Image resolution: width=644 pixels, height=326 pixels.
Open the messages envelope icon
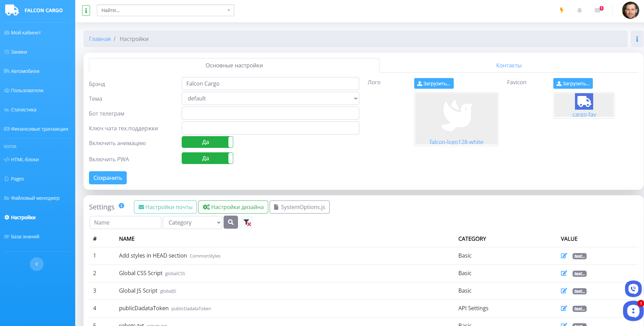[598, 10]
